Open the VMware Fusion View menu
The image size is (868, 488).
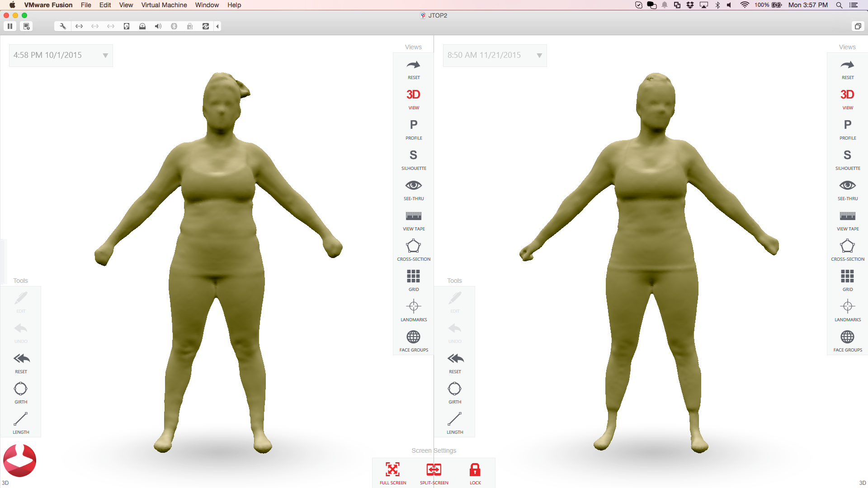[x=126, y=5]
